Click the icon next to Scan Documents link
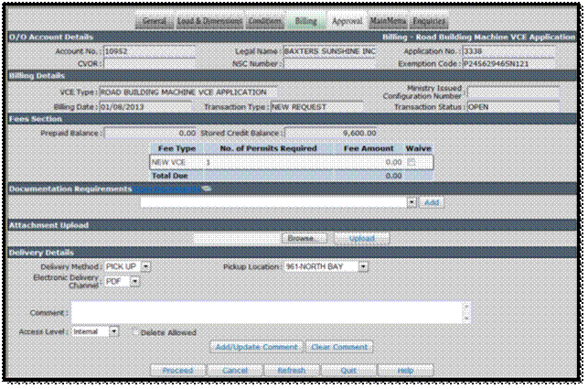The height and width of the screenshot is (389, 588). (207, 189)
